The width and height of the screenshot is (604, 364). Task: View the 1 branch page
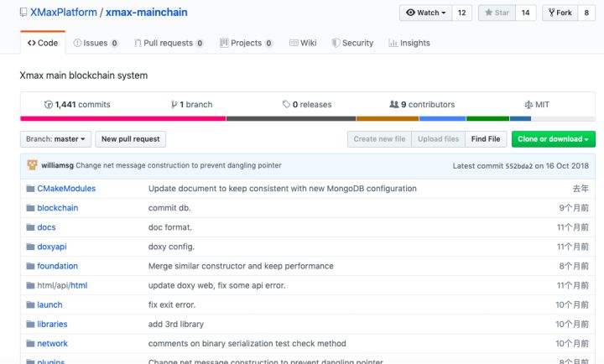click(192, 104)
